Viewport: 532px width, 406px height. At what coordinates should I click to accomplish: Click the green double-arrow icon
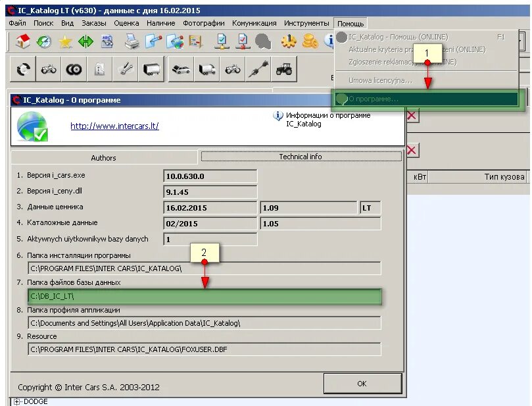(85, 41)
